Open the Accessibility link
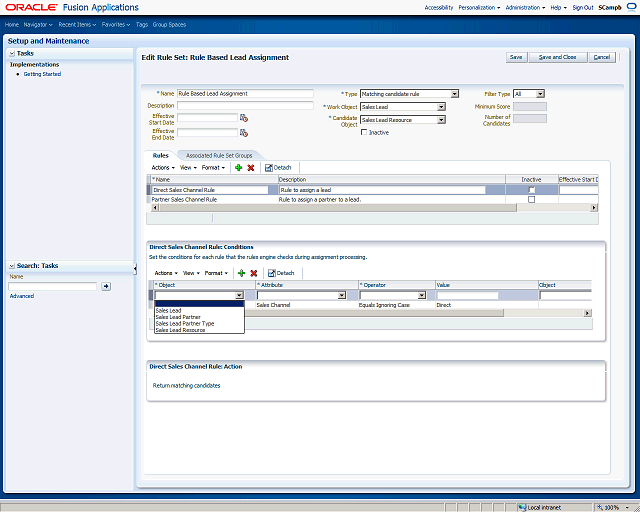This screenshot has width=640, height=512. tap(439, 7)
